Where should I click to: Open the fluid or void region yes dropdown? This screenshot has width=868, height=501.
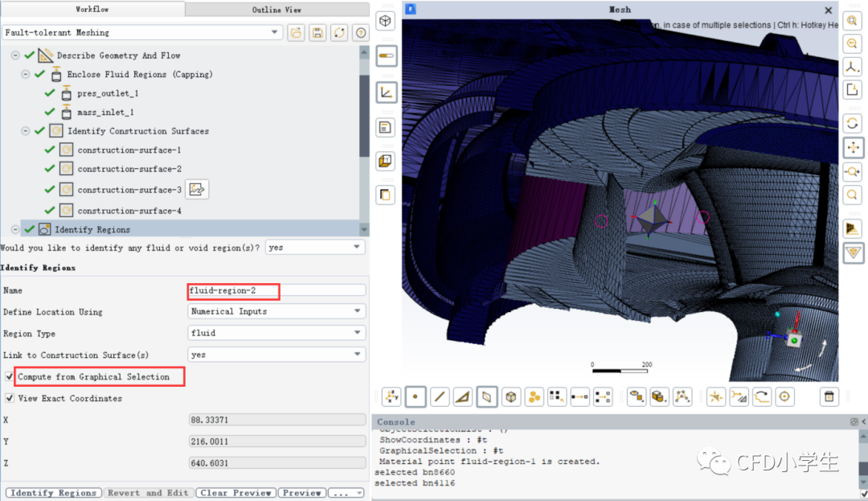(x=315, y=248)
